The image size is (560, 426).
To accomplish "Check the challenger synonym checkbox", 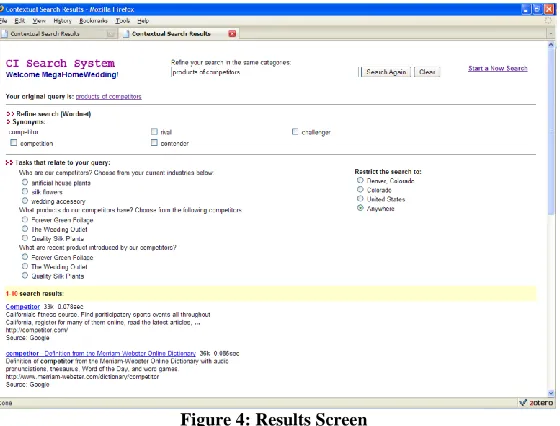I will click(x=295, y=132).
